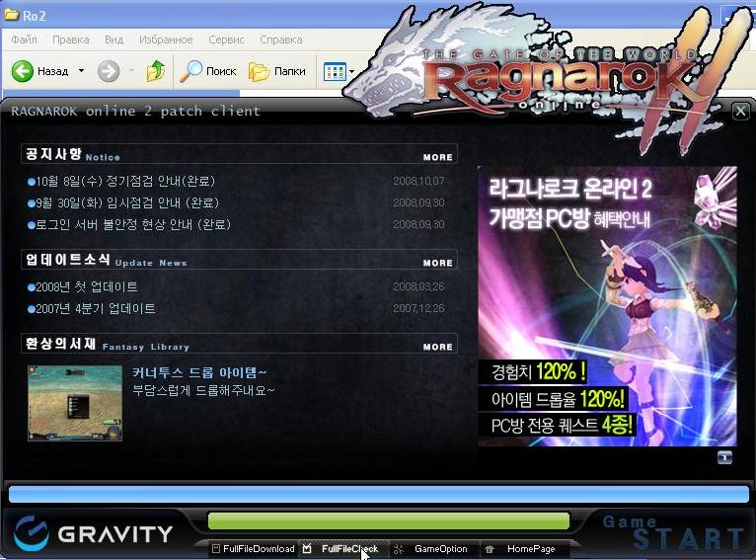Open the Fantasy Library game screenshot thumbnail

[x=75, y=402]
